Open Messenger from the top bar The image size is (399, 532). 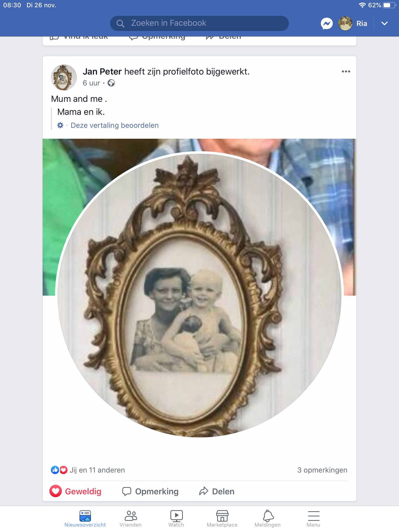[x=327, y=23]
